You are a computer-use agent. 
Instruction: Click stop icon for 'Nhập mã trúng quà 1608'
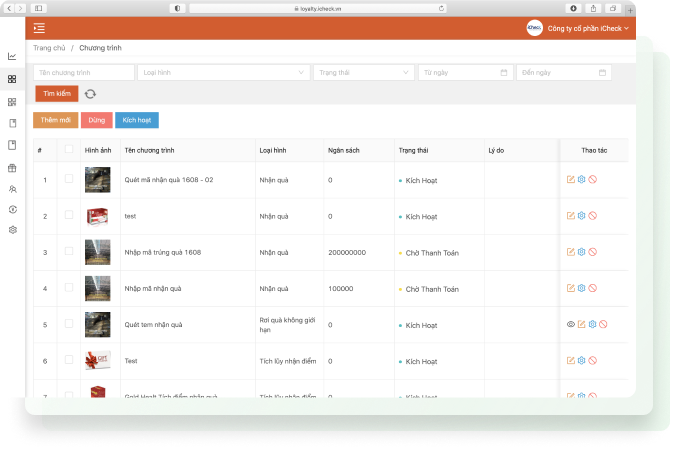(x=592, y=252)
